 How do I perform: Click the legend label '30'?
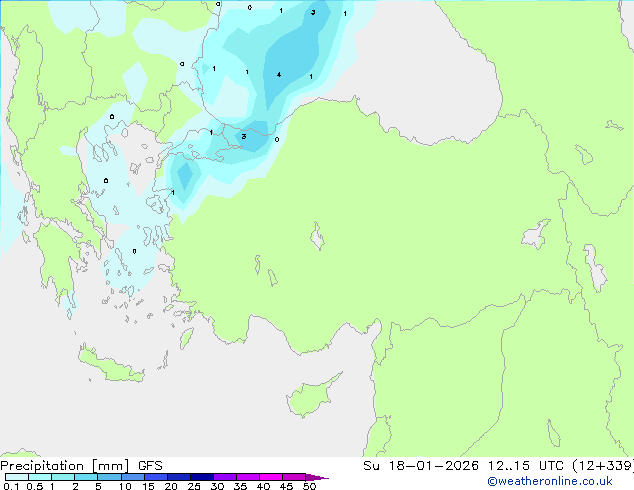click(217, 486)
